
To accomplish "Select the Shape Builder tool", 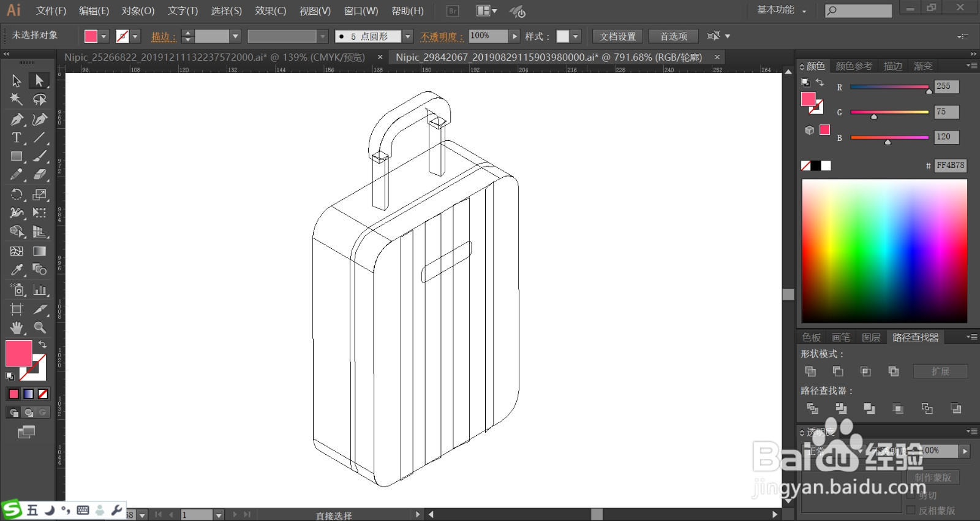I will pos(17,232).
